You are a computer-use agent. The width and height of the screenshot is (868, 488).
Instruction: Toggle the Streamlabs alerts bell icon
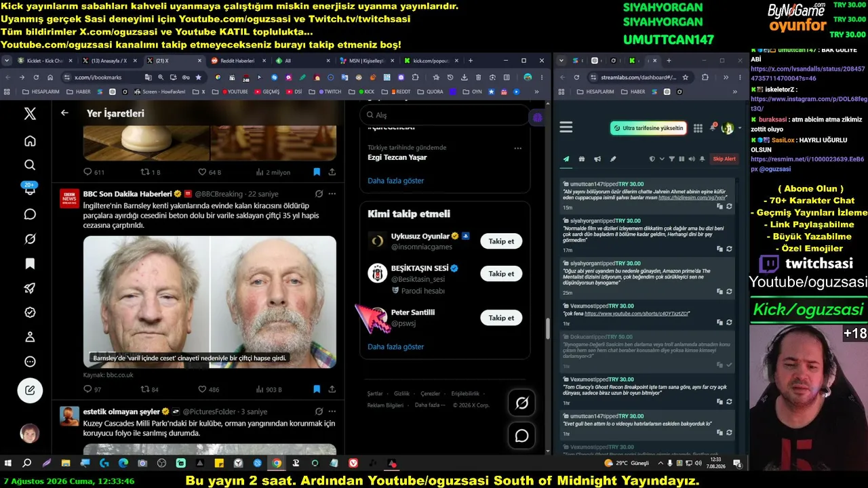(702, 159)
